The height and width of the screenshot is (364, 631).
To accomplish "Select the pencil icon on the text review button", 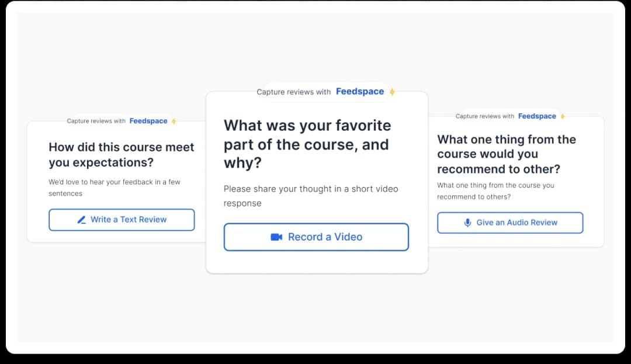I will [83, 219].
